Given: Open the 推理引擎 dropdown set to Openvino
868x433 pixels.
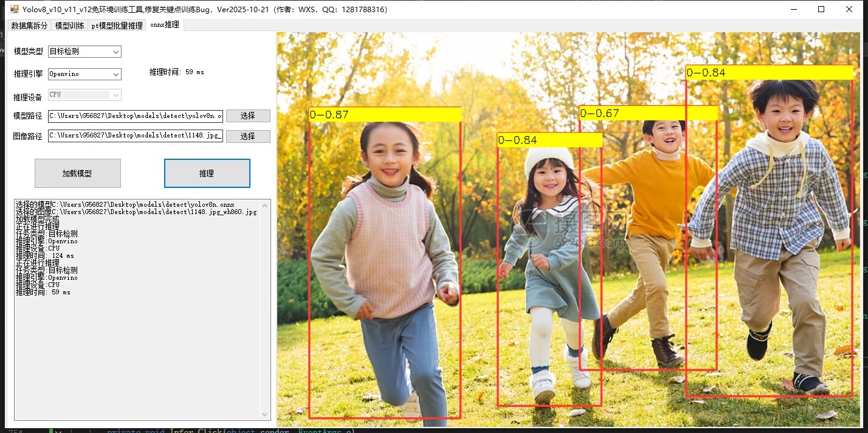Looking at the screenshot, I should tap(84, 74).
